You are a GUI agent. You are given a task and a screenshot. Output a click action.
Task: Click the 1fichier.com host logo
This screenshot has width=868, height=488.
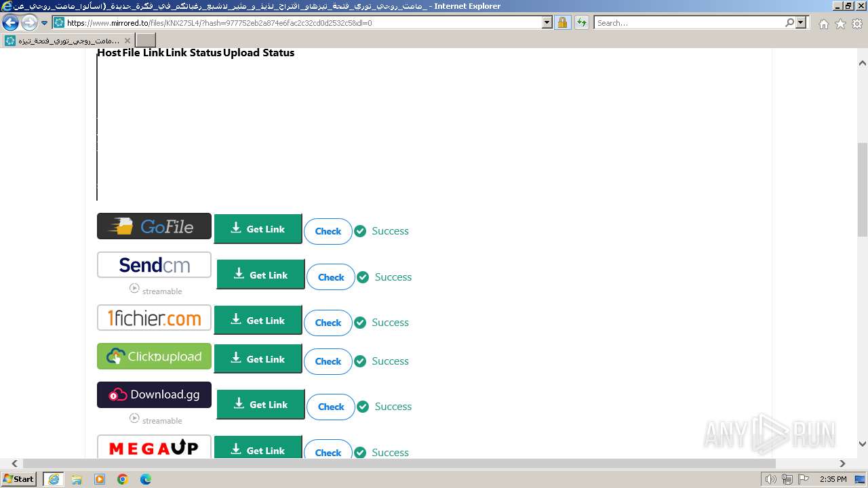coord(154,318)
